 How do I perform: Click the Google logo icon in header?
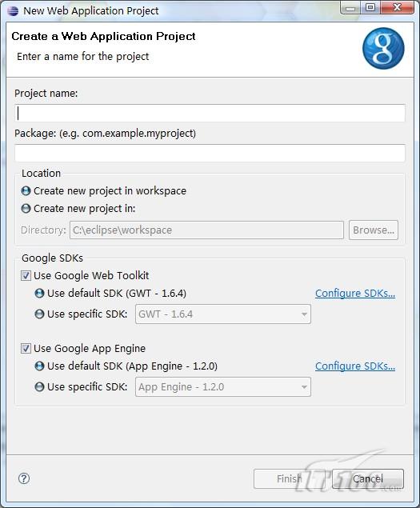pyautogui.click(x=383, y=48)
